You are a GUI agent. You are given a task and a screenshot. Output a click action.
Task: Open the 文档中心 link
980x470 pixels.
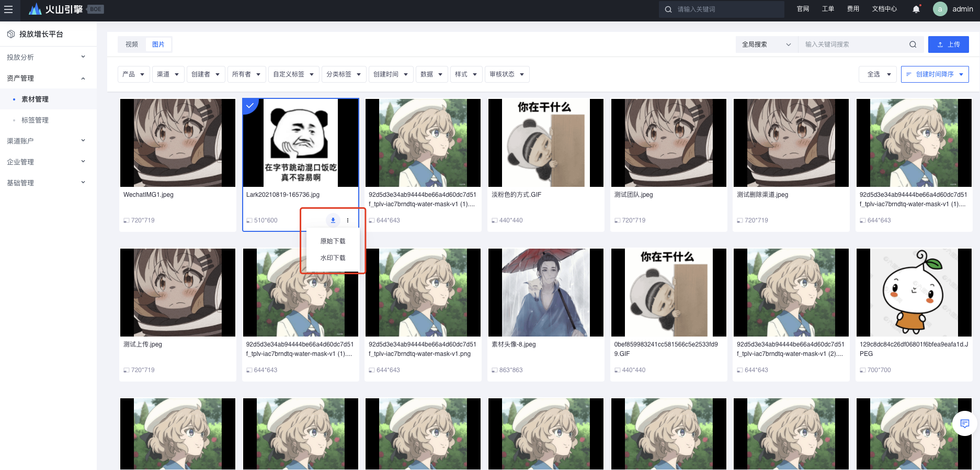[x=884, y=9]
